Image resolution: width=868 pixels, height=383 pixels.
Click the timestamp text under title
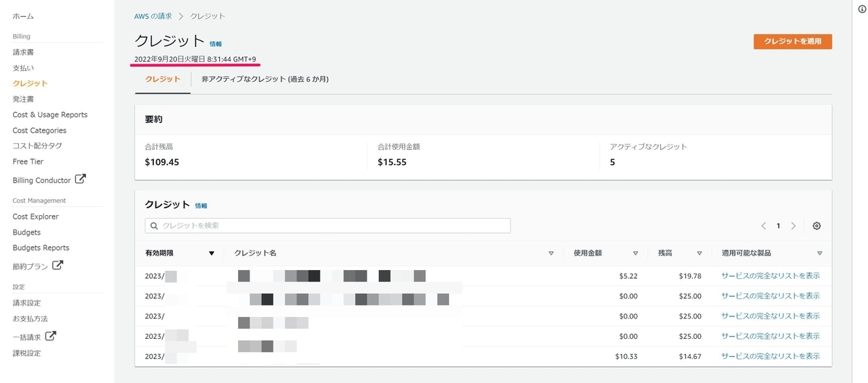tap(195, 59)
